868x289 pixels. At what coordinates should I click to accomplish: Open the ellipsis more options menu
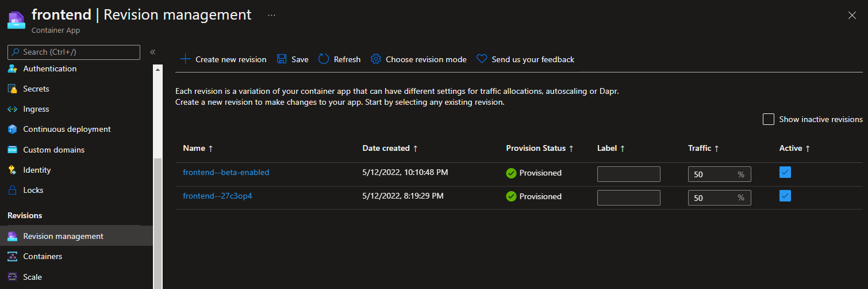tap(271, 16)
